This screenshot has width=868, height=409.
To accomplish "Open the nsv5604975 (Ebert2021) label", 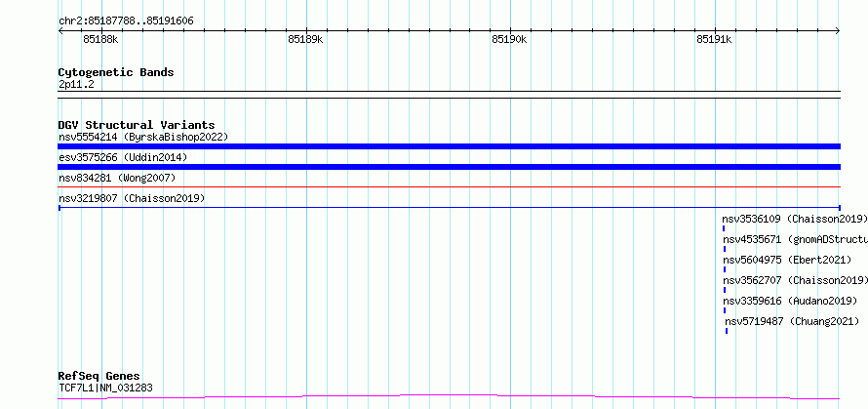I will click(x=788, y=260).
